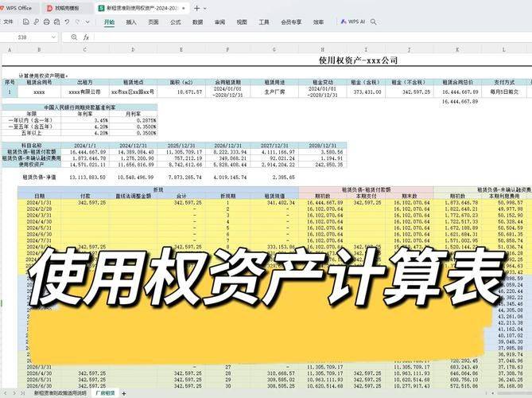
Task: Click the 使用权资产 row label
Action: point(32,164)
